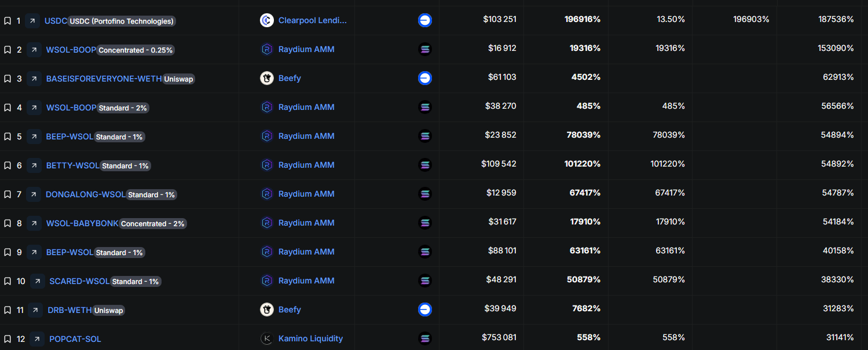Bookmark the POPCAT-SOL pool in row 12

point(8,339)
